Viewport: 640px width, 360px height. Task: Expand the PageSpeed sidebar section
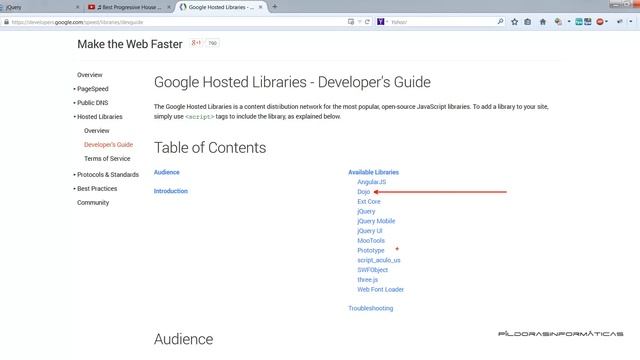tap(93, 89)
